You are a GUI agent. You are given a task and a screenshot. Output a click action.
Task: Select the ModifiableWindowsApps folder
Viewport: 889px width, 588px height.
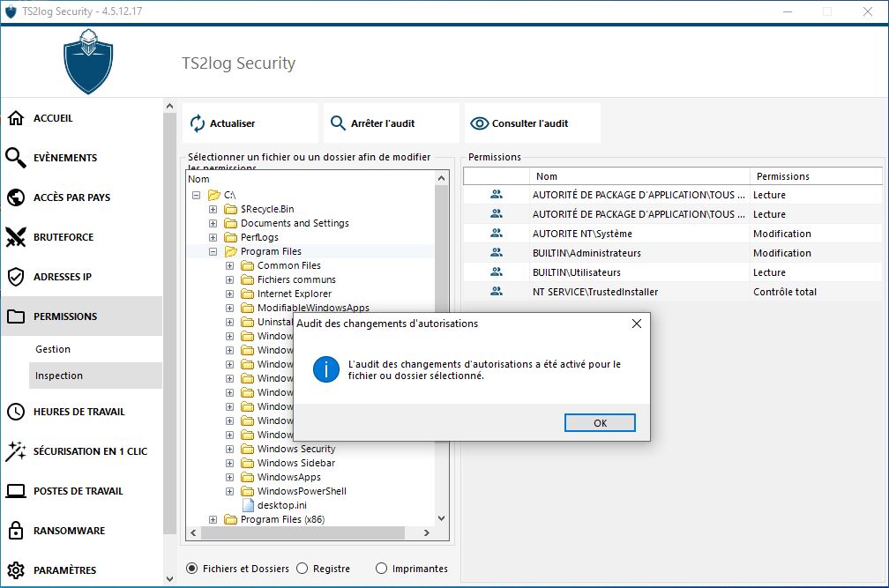pyautogui.click(x=313, y=308)
